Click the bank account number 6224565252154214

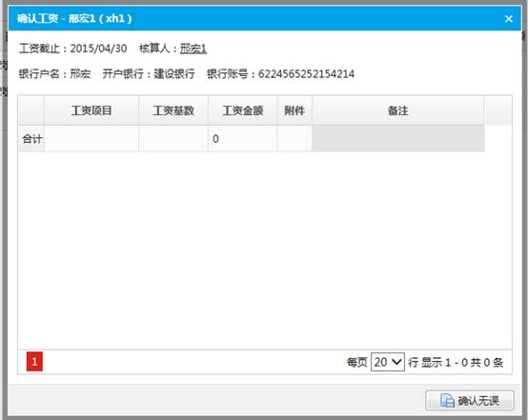306,74
